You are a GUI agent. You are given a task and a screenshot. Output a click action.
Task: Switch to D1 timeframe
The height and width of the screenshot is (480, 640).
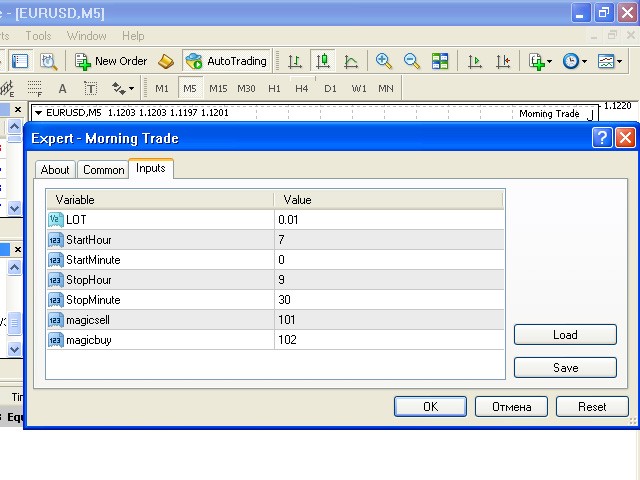pos(330,89)
